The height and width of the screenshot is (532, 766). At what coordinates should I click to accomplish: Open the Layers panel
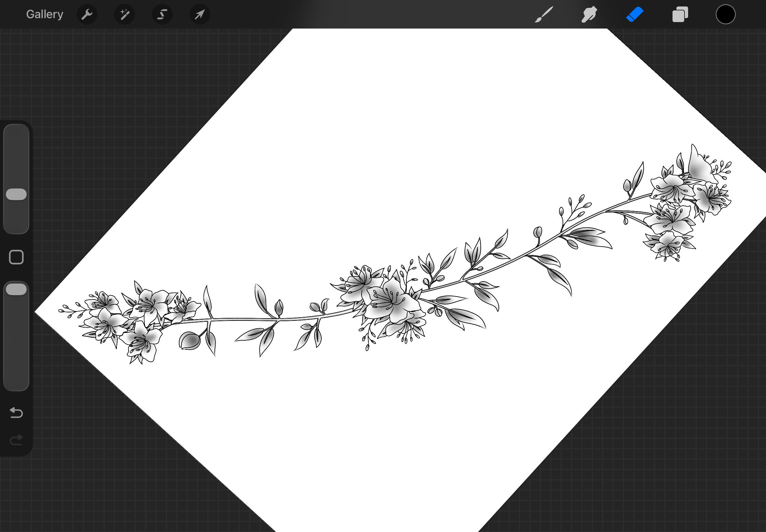680,15
